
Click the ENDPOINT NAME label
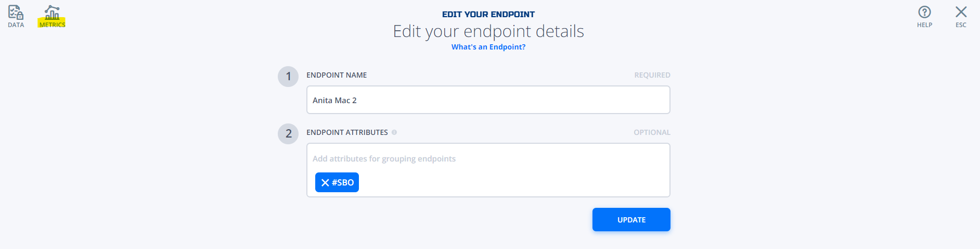click(x=337, y=75)
